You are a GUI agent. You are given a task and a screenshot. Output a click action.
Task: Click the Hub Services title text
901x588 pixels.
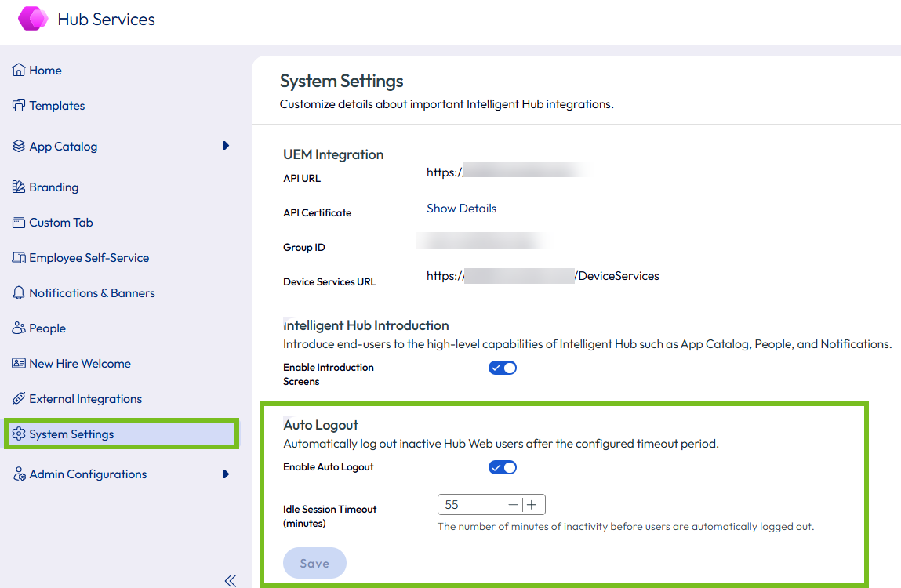(107, 20)
